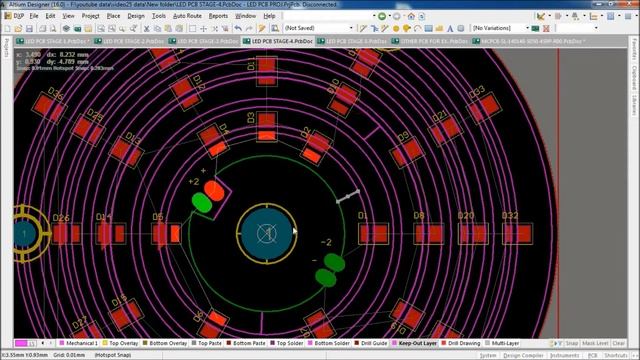Select the Top Solder layer tab

coord(286,343)
